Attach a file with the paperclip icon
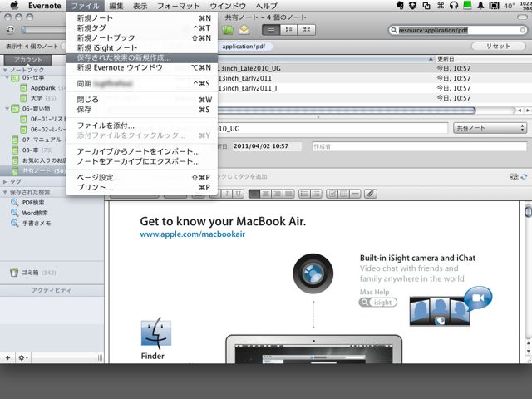 371,194
